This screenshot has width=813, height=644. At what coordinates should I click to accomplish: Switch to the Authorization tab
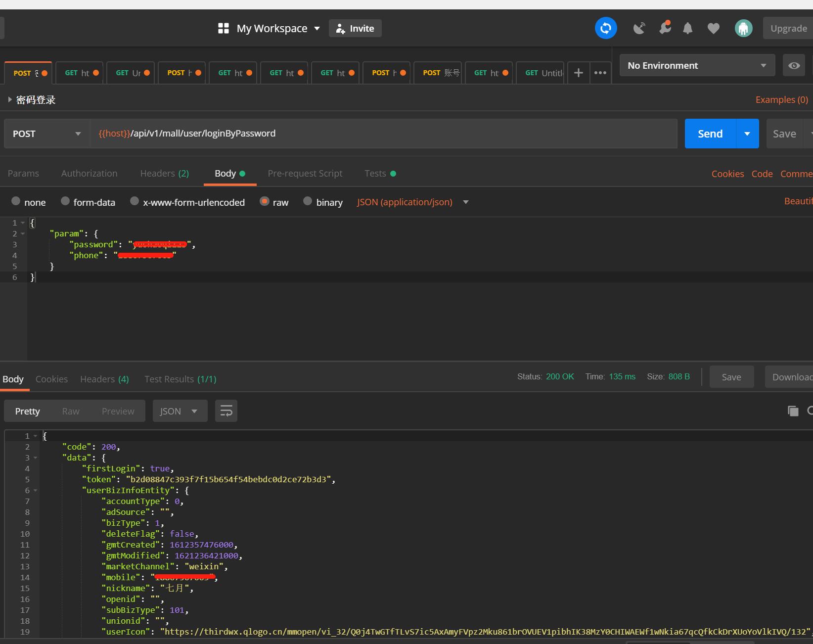tap(90, 173)
